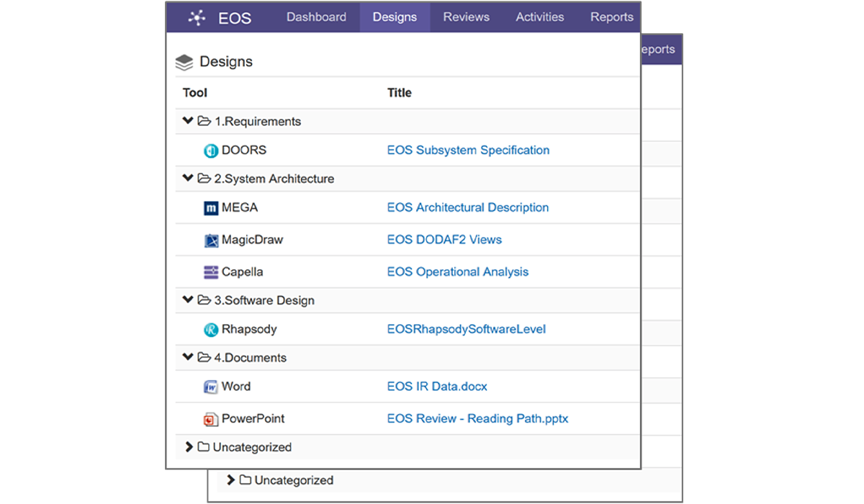Collapse the 4.Documents group
The width and height of the screenshot is (864, 504).
coord(188,358)
